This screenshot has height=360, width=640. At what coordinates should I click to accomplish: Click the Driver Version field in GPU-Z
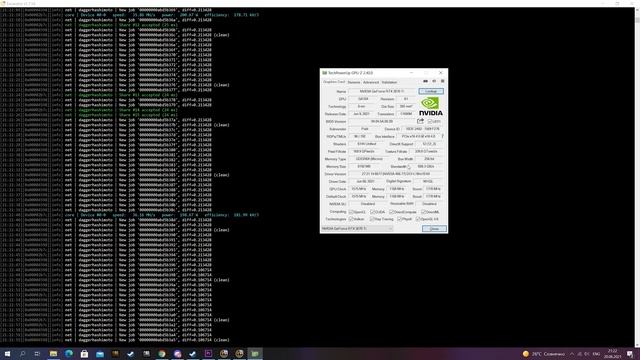coord(396,174)
